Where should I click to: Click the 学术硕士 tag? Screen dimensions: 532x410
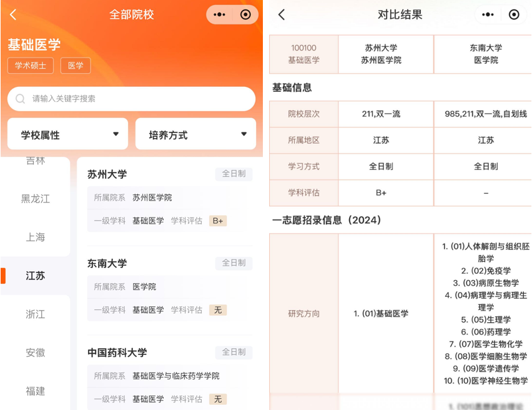click(31, 66)
